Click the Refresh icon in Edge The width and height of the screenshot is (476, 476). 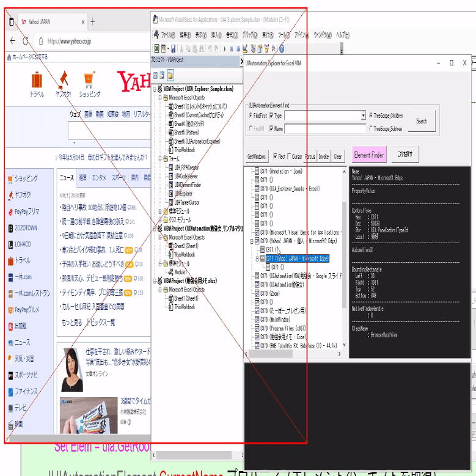pos(26,41)
